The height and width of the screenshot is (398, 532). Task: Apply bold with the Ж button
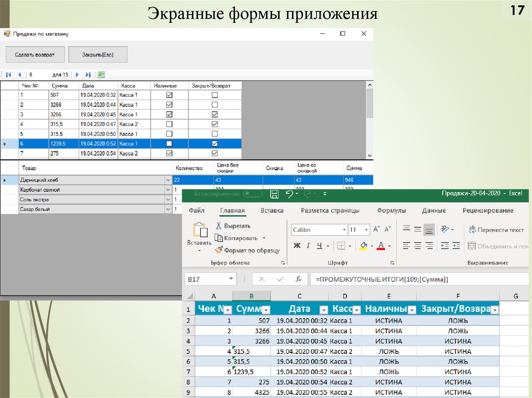tap(297, 245)
